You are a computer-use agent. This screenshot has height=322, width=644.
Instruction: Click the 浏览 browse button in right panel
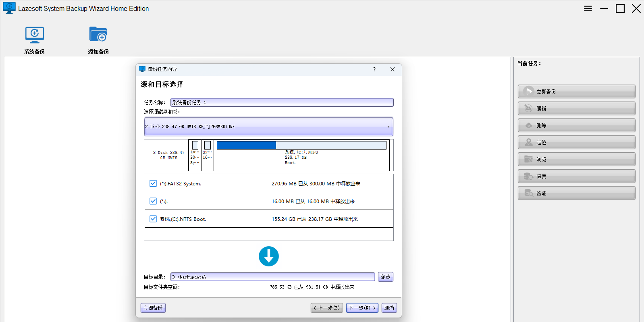tap(576, 159)
